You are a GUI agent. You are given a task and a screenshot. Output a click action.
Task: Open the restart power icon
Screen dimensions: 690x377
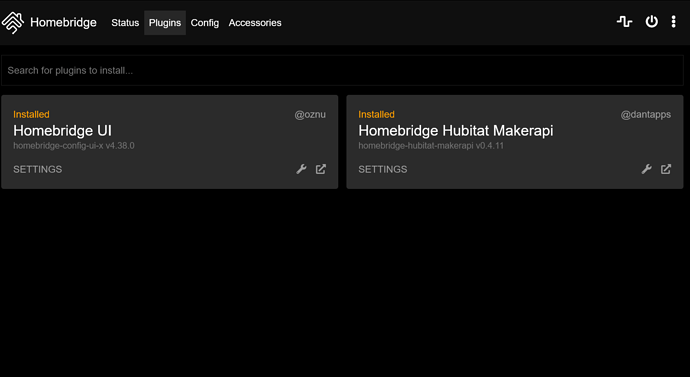click(651, 22)
